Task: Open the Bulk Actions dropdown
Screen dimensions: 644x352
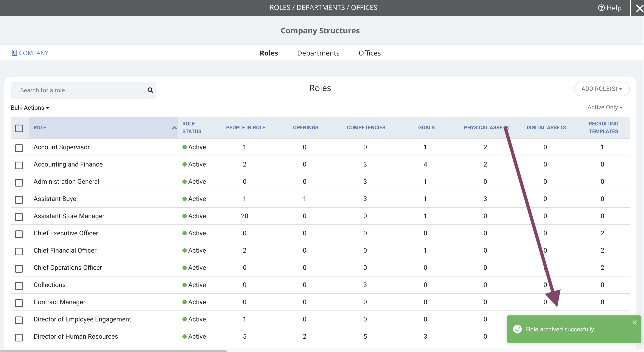Action: (30, 108)
